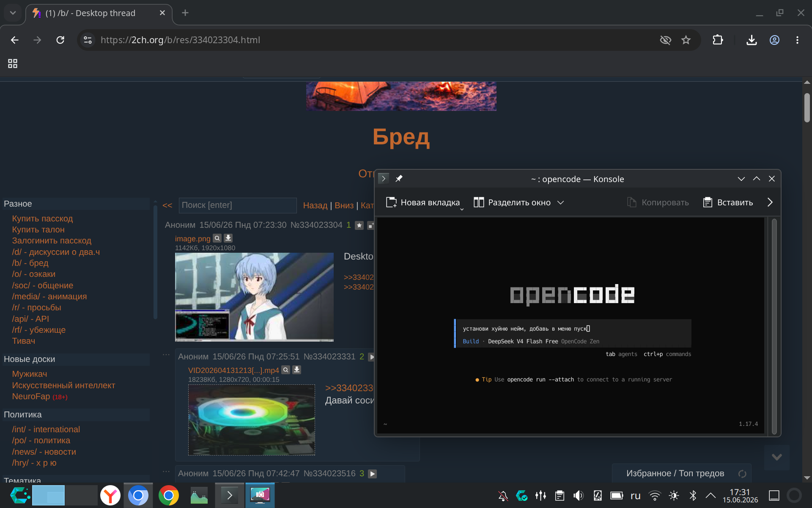Expand Разделить окно dropdown chevron
812x508 pixels.
pos(561,202)
